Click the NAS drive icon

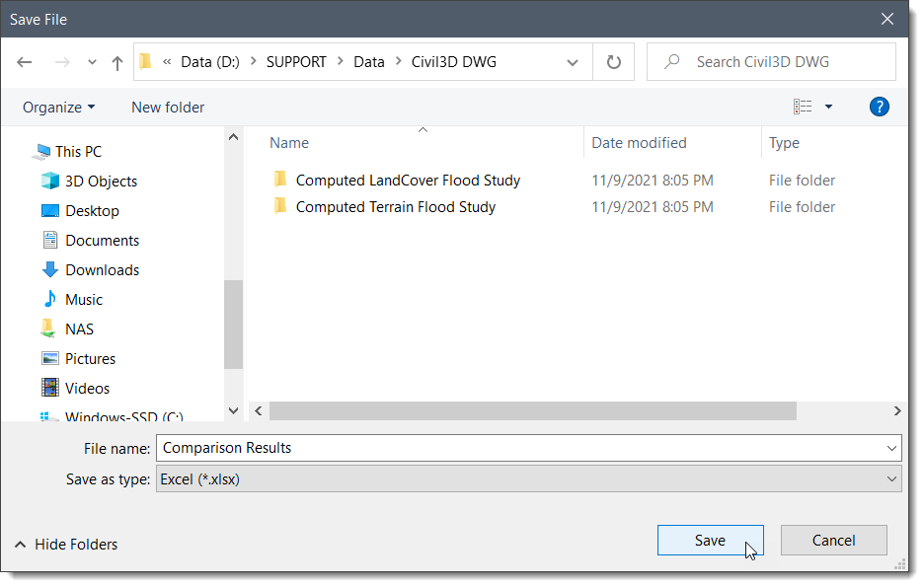pos(47,329)
